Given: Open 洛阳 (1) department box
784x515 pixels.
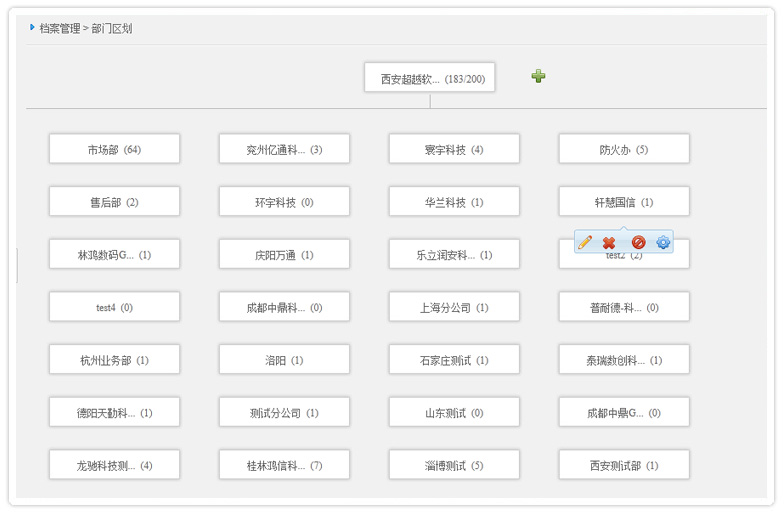Looking at the screenshot, I should pos(284,360).
